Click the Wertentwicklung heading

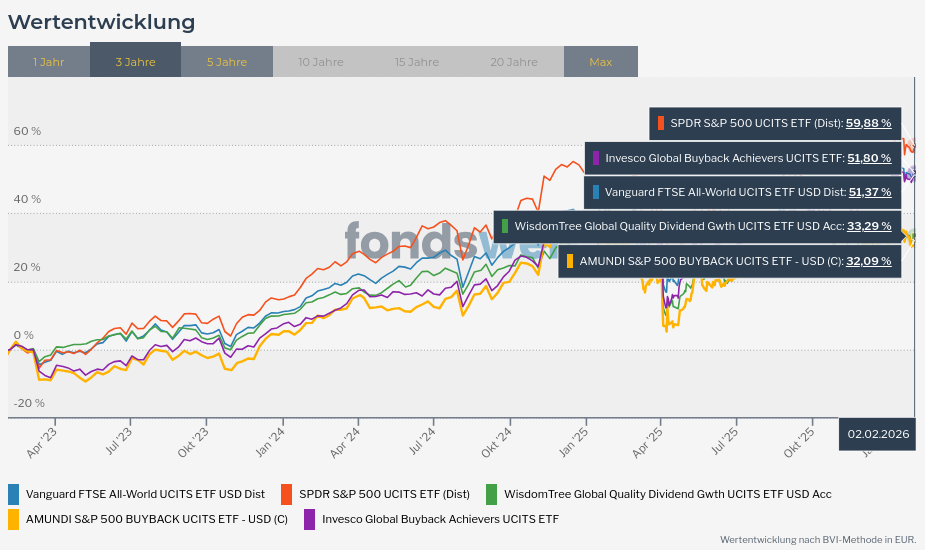tap(101, 22)
